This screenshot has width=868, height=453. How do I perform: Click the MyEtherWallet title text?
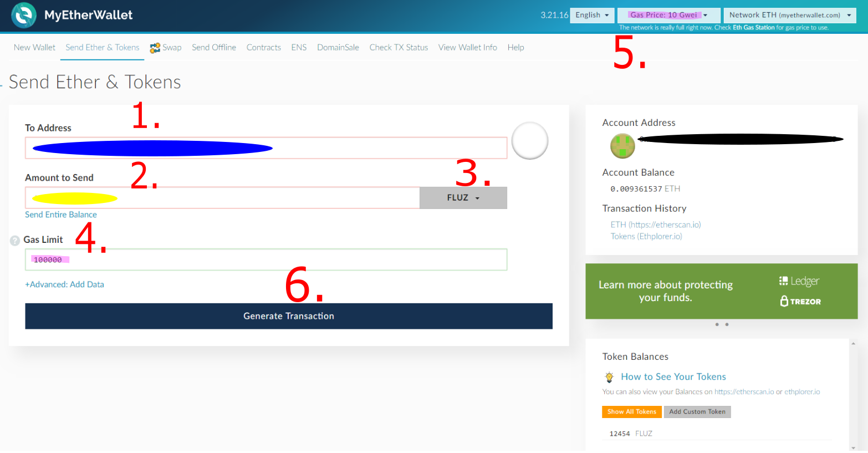tap(89, 15)
